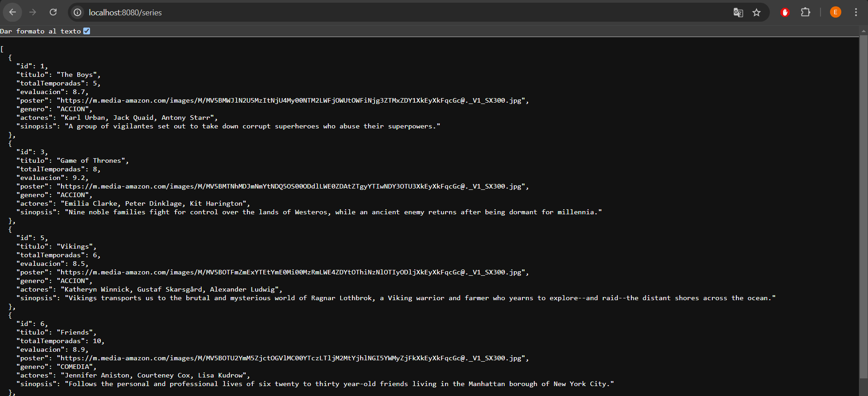Click the title "Friends"

point(76,332)
